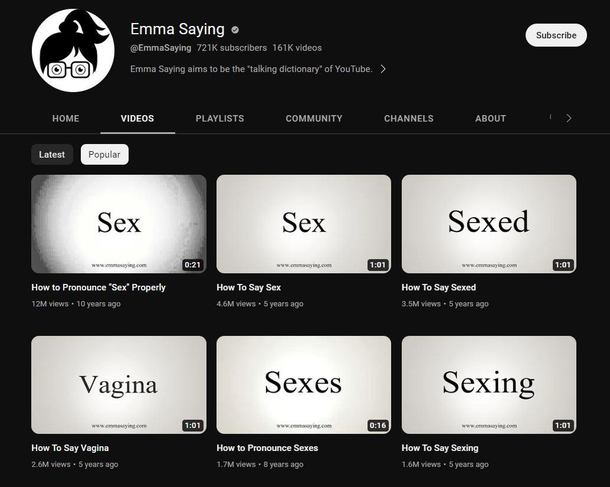610x487 pixels.
Task: Select the VIDEOS tab
Action: (x=137, y=119)
